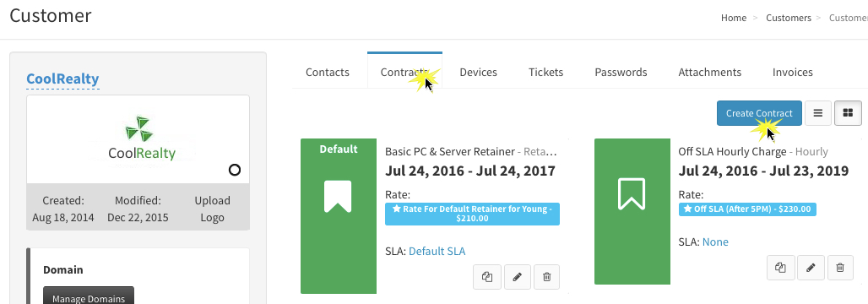The image size is (868, 304).
Task: Open the Passwords tab
Action: point(621,72)
